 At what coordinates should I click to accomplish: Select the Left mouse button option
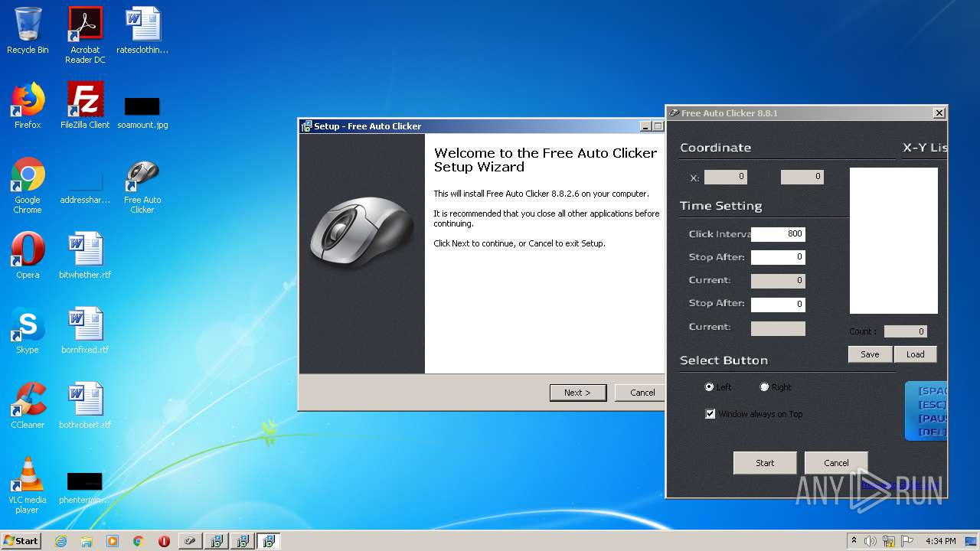click(x=709, y=387)
